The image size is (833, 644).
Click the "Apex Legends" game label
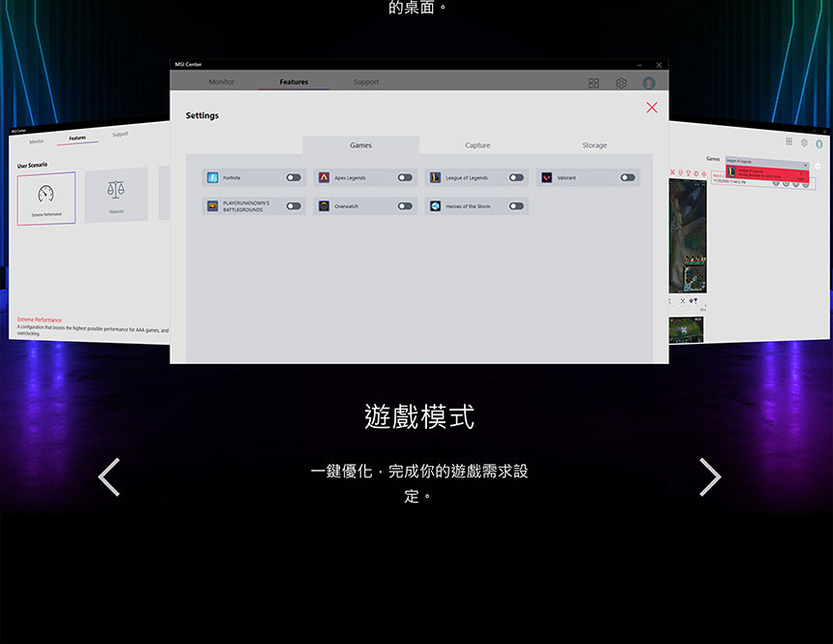(350, 178)
